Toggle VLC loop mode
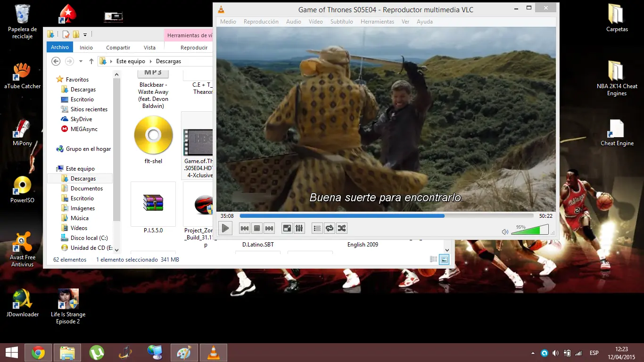Screen dimensions: 644x362 pyautogui.click(x=330, y=228)
